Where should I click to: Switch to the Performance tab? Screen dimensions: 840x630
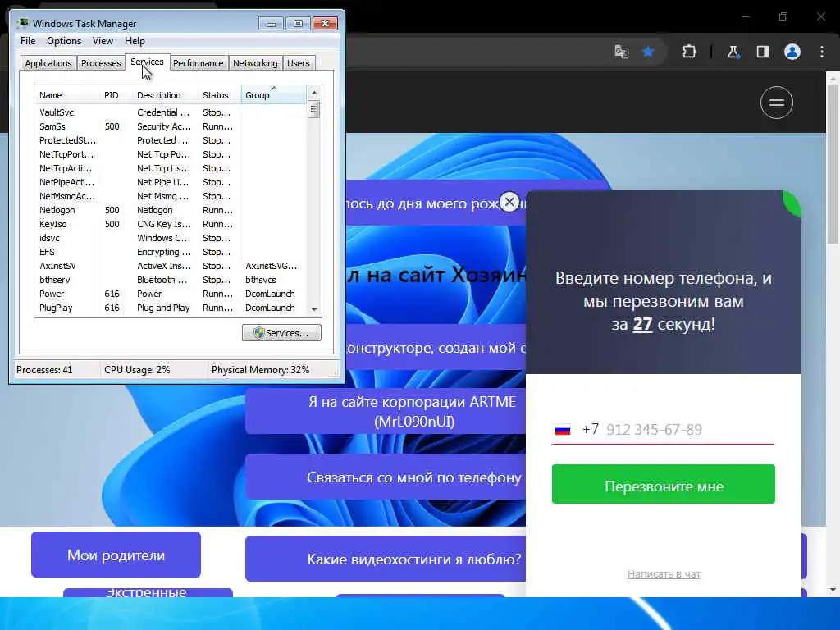coord(199,63)
